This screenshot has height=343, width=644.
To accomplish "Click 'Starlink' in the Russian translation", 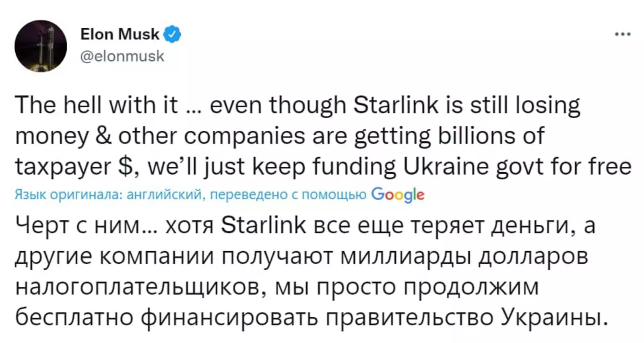I will tap(264, 226).
